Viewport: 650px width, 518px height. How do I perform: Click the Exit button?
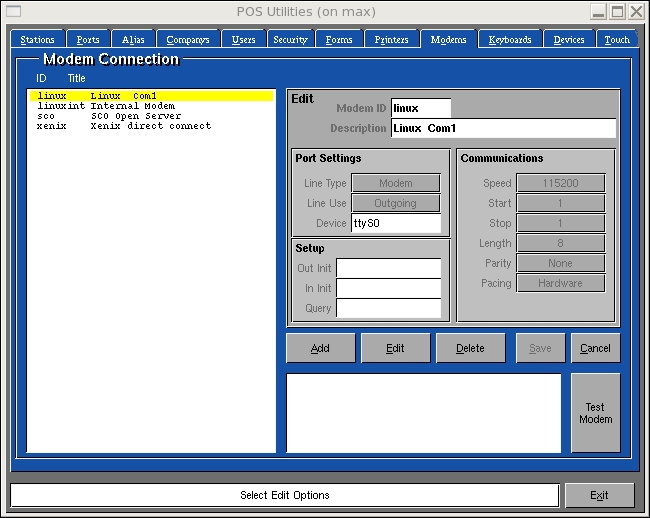[599, 495]
